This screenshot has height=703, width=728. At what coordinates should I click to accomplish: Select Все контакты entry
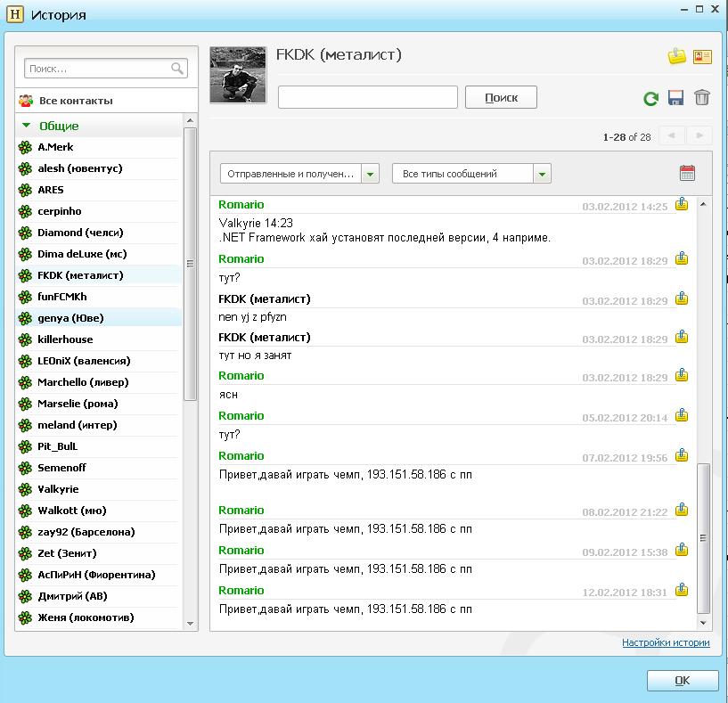106,101
